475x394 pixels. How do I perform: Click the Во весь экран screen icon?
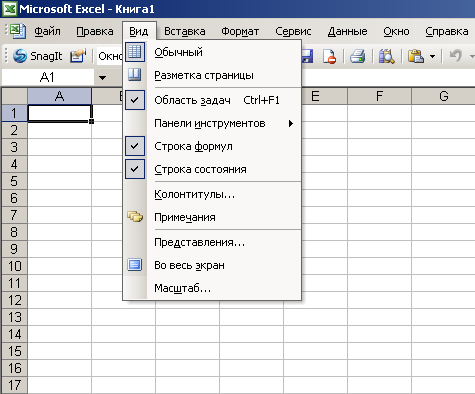135,265
